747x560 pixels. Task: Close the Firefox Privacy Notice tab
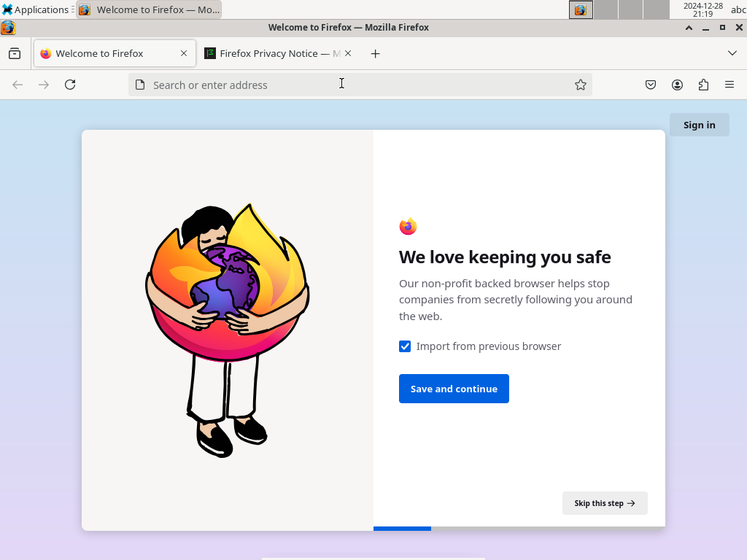[348, 53]
